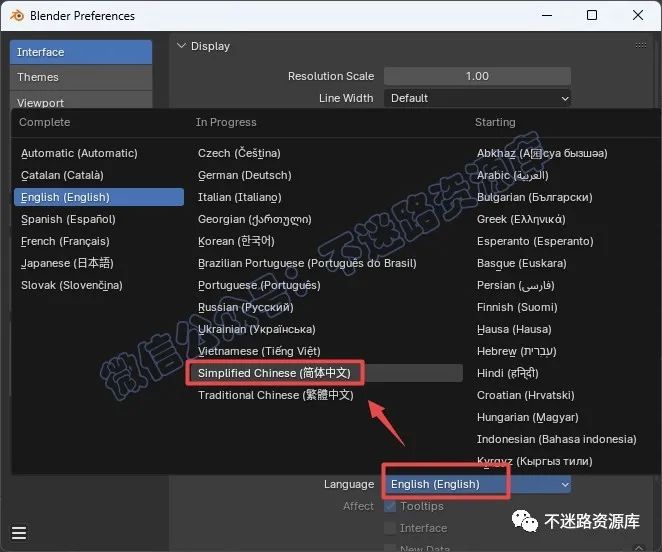The height and width of the screenshot is (552, 662).
Task: Choose Catalan (Català)
Action: (99, 175)
